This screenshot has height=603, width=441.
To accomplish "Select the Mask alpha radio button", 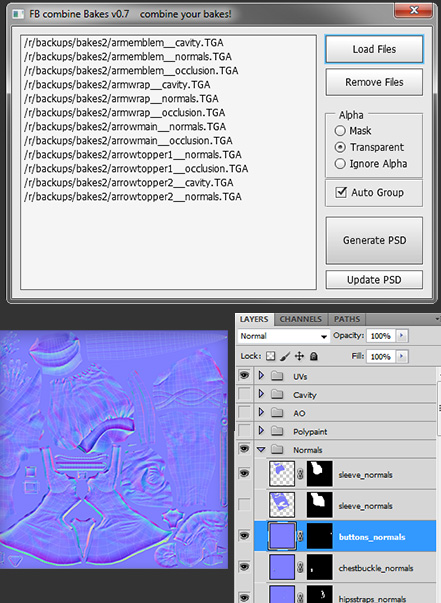I will pyautogui.click(x=340, y=131).
